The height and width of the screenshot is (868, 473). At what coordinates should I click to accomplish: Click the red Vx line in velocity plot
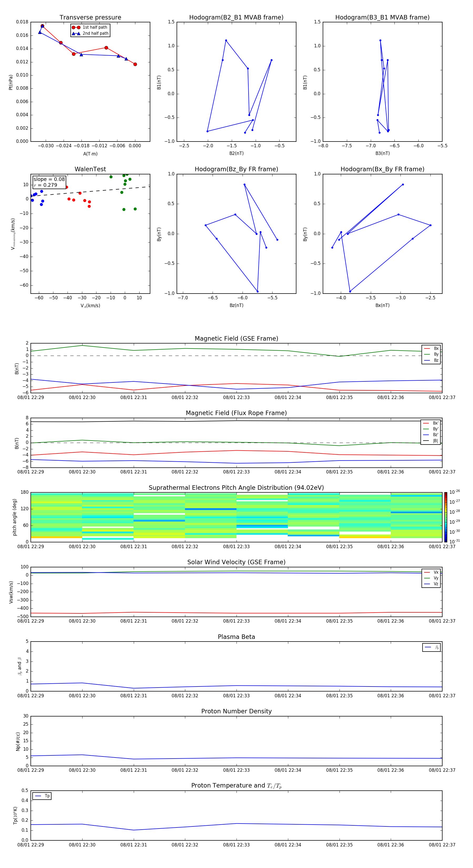click(x=236, y=613)
